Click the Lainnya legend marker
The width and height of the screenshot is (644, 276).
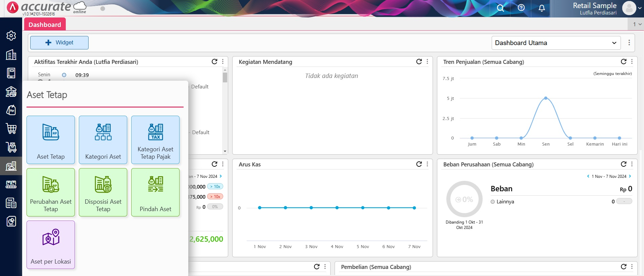tap(493, 202)
